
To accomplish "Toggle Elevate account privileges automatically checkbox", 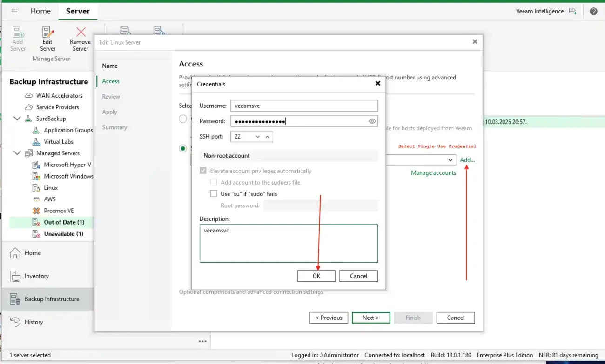I will 203,171.
